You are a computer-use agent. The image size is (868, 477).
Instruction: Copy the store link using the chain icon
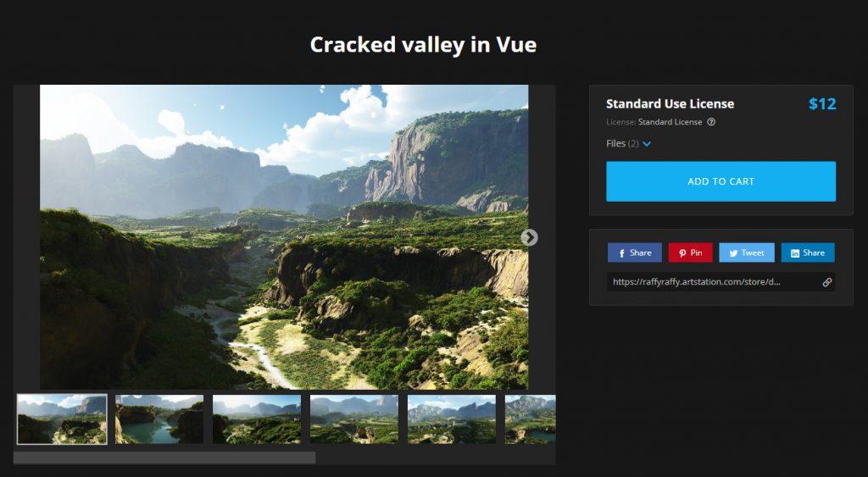click(826, 282)
